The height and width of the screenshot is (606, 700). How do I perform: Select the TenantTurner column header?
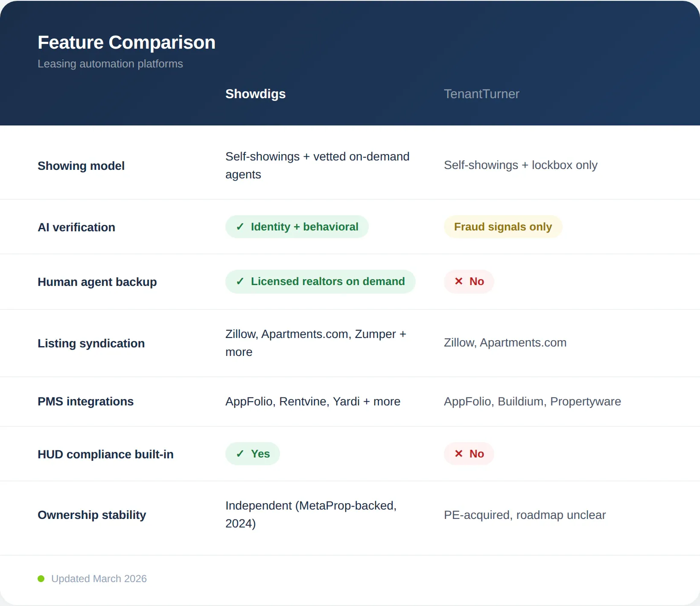481,94
